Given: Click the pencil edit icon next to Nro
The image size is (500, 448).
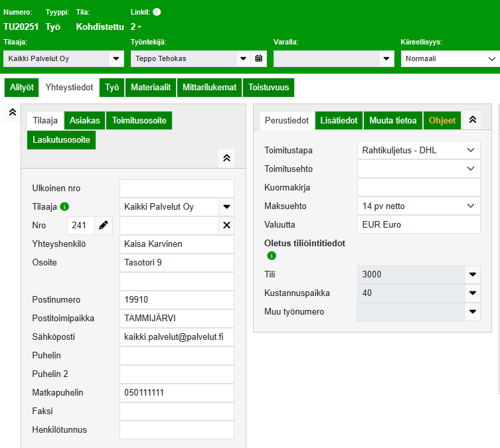Looking at the screenshot, I should [x=103, y=226].
